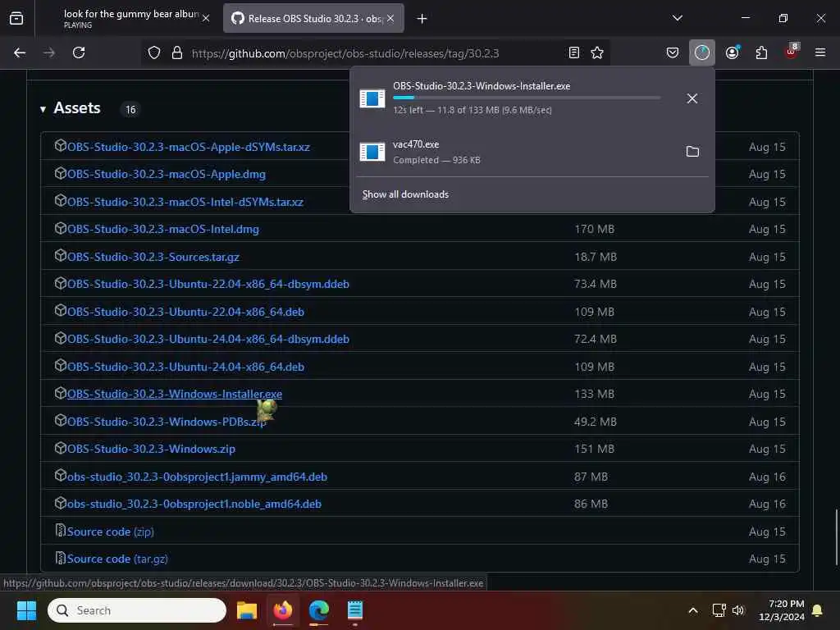Go back to the previous page
The width and height of the screenshot is (840, 630).
point(20,52)
